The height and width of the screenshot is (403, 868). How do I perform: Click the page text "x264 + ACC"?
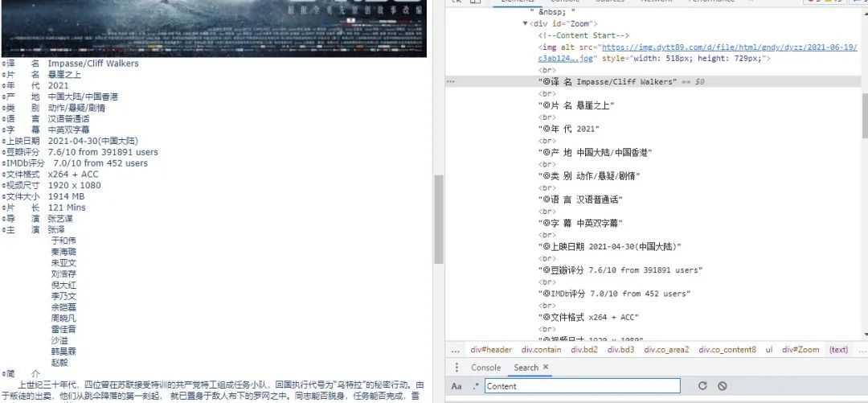coord(73,174)
